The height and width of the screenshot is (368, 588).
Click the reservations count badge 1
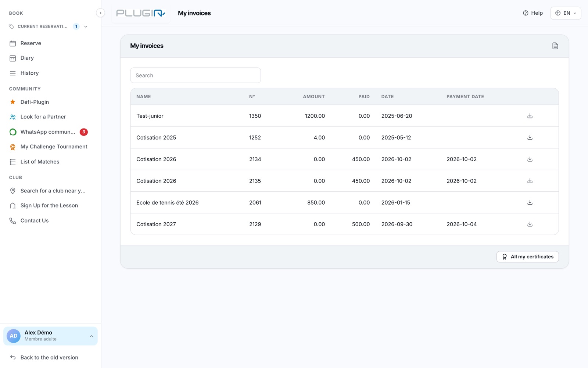click(x=76, y=26)
